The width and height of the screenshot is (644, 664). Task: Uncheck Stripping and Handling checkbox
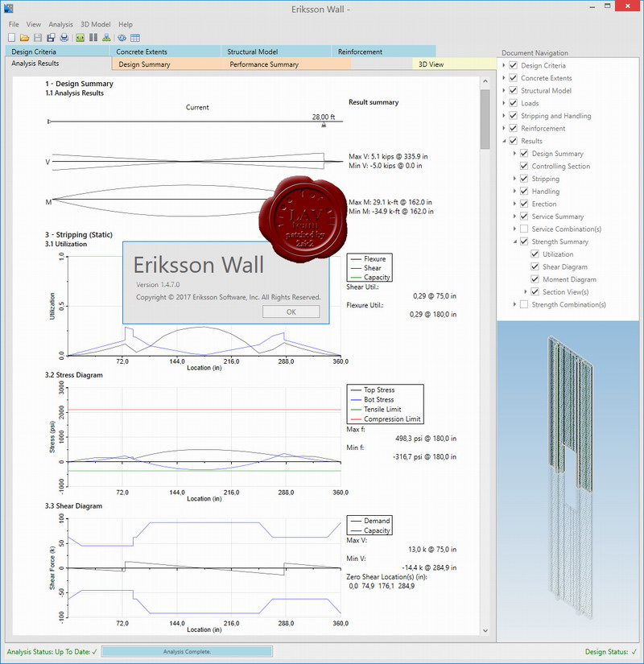tap(513, 116)
